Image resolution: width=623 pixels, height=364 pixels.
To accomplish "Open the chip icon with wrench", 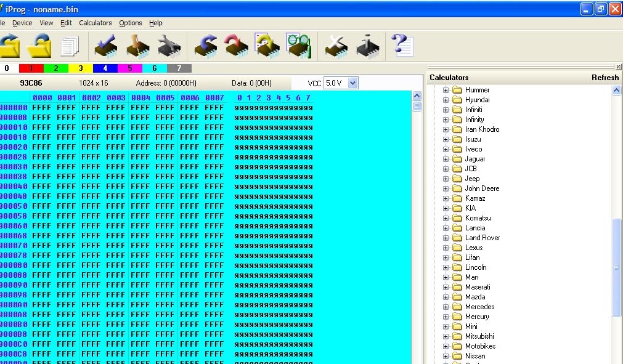I will 169,46.
